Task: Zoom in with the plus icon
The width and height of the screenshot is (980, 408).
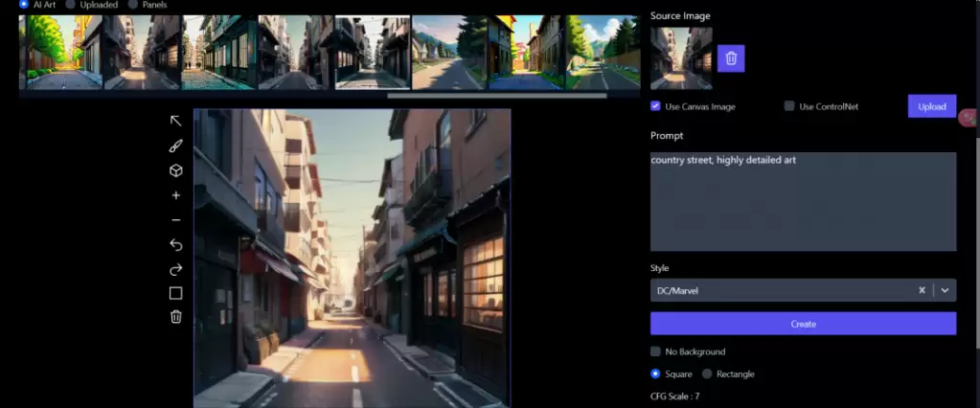Action: pyautogui.click(x=175, y=195)
